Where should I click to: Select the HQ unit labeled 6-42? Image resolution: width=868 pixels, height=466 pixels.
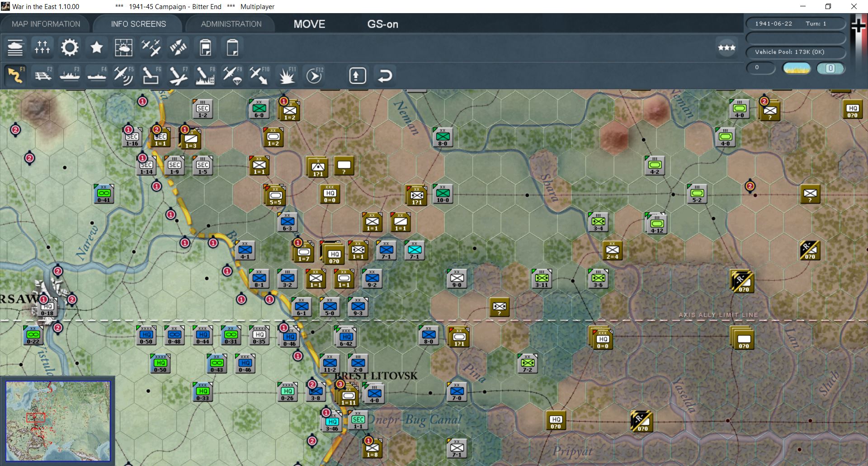tap(346, 337)
